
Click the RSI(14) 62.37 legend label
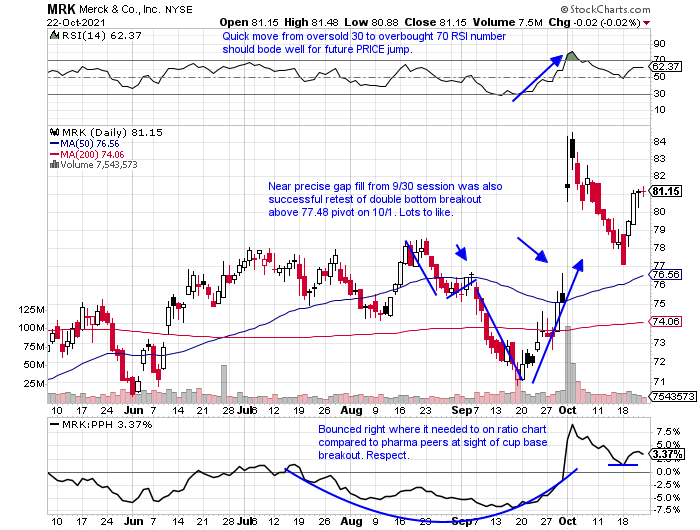point(101,35)
